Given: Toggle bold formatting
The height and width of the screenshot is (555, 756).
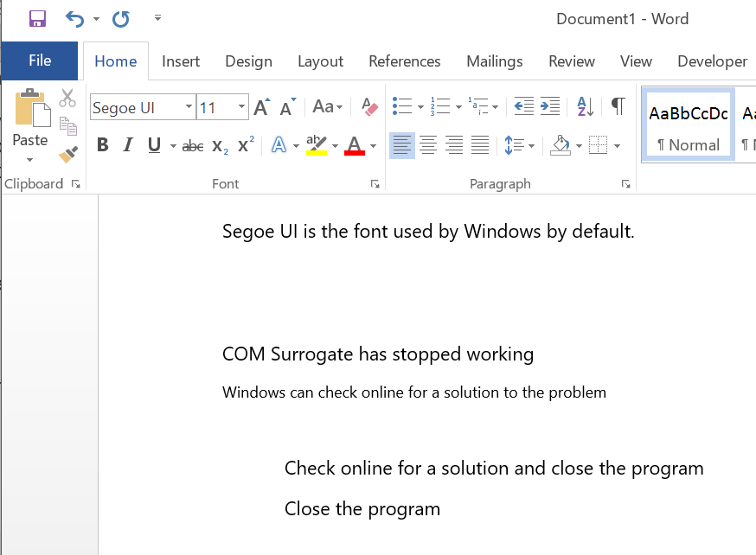Looking at the screenshot, I should click(102, 145).
